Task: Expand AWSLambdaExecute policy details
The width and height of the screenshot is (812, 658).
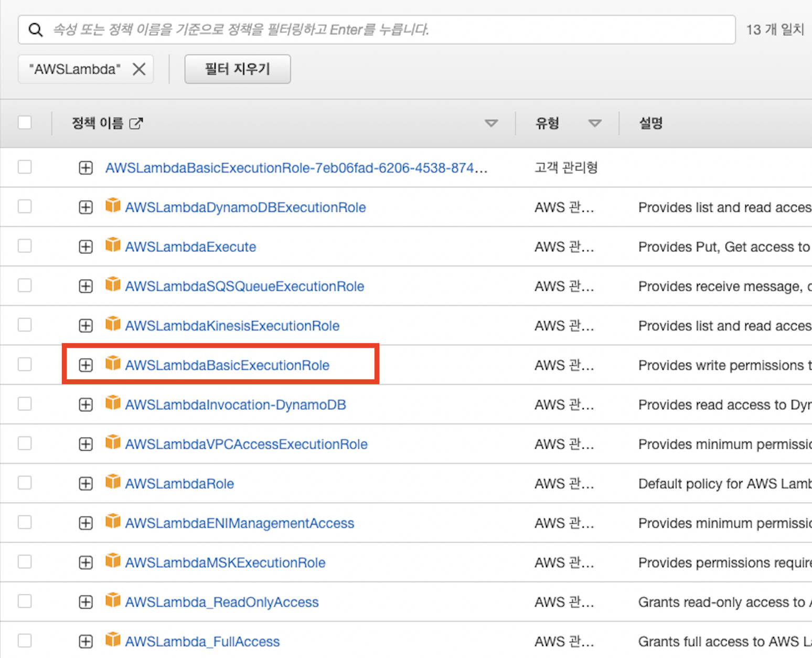Action: pos(86,247)
